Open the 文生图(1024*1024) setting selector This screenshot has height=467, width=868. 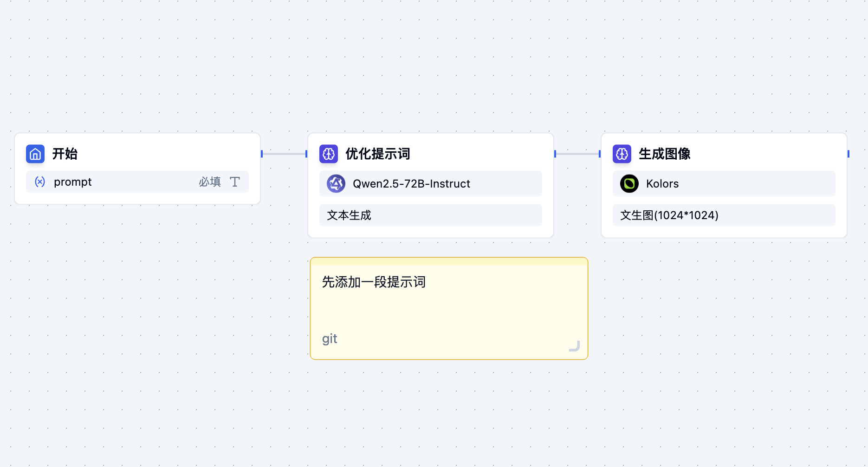pyautogui.click(x=723, y=215)
